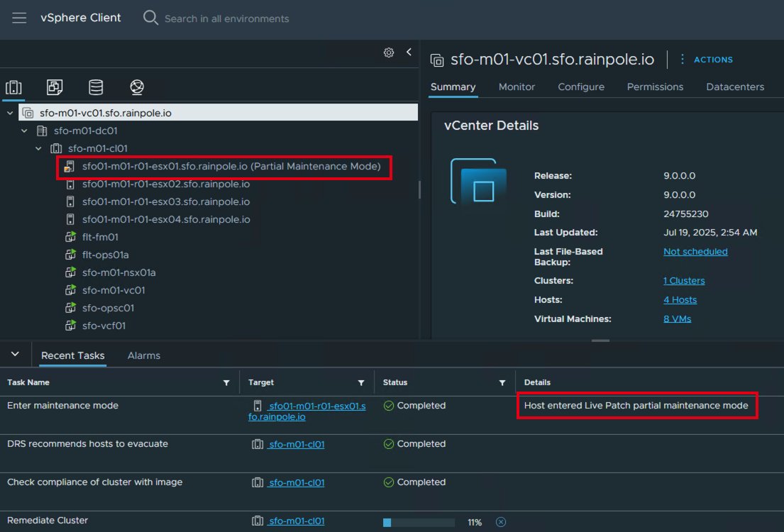Image resolution: width=784 pixels, height=532 pixels.
Task: Open the 4 Hosts link
Action: [680, 300]
